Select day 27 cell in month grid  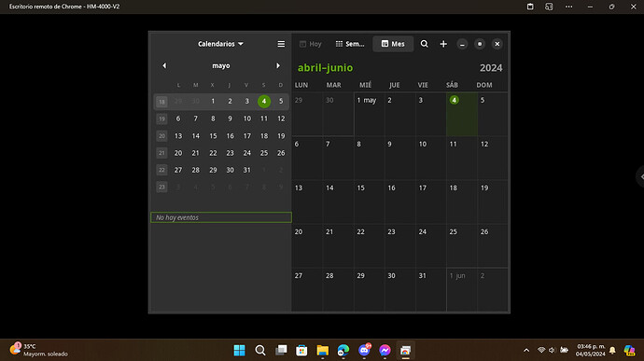click(x=307, y=289)
